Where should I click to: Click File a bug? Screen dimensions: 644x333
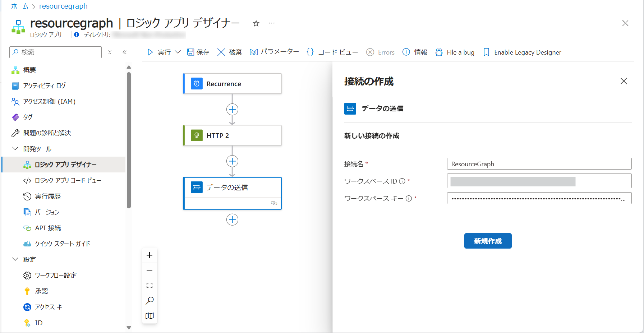tap(455, 52)
